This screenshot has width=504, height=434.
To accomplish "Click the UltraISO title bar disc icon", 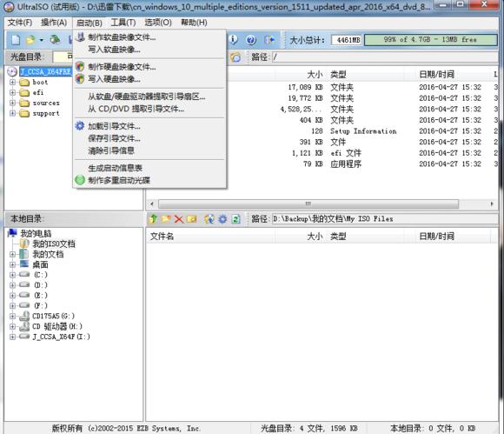I will click(x=10, y=6).
